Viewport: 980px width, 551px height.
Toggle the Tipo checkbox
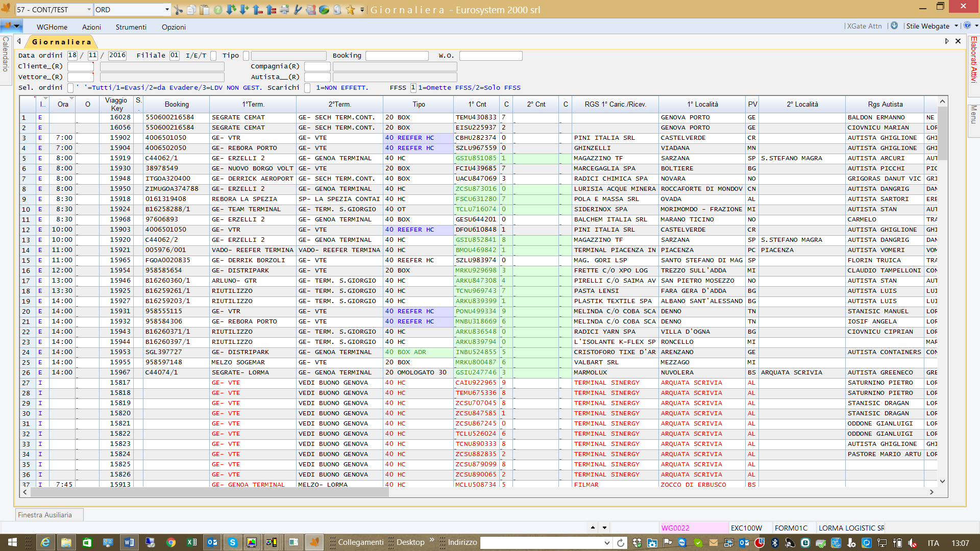coord(246,56)
